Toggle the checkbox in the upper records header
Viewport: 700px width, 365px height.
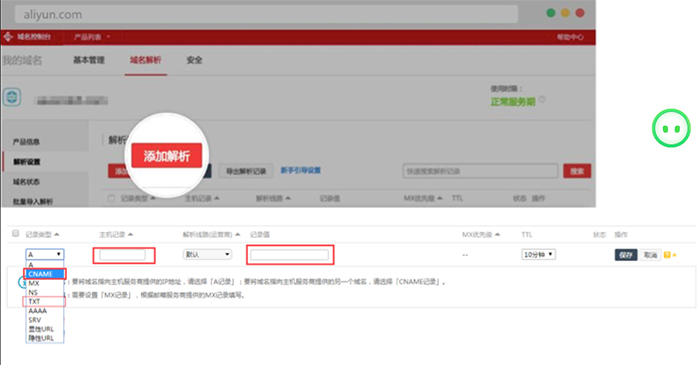pyautogui.click(x=111, y=198)
